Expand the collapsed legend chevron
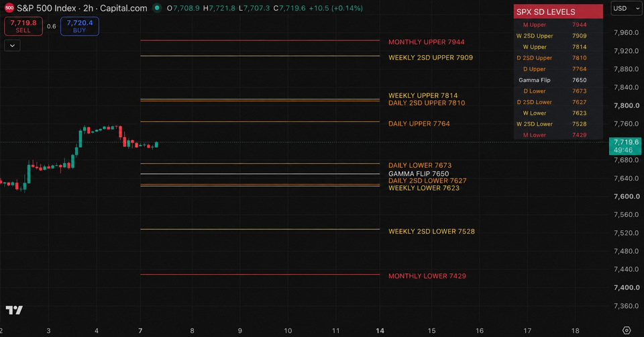This screenshot has height=337, width=644. point(12,46)
